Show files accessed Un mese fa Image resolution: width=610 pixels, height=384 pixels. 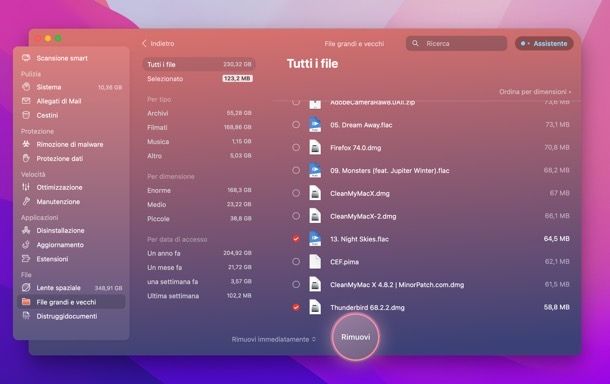pos(199,267)
